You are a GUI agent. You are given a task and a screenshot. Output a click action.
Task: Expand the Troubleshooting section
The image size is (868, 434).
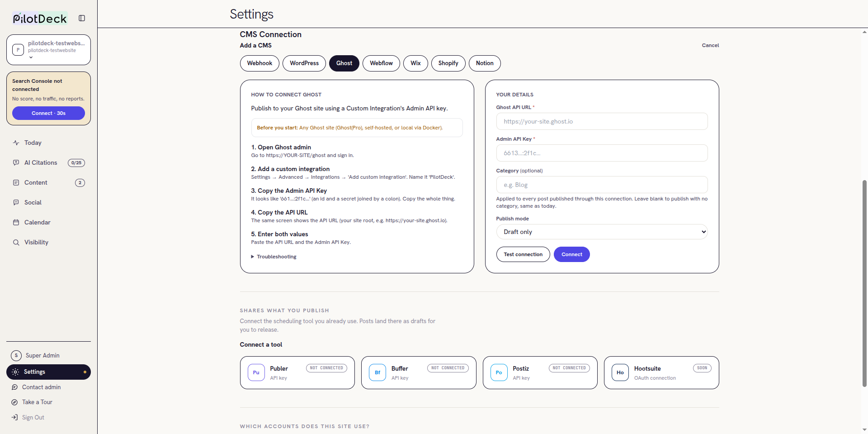click(x=274, y=257)
